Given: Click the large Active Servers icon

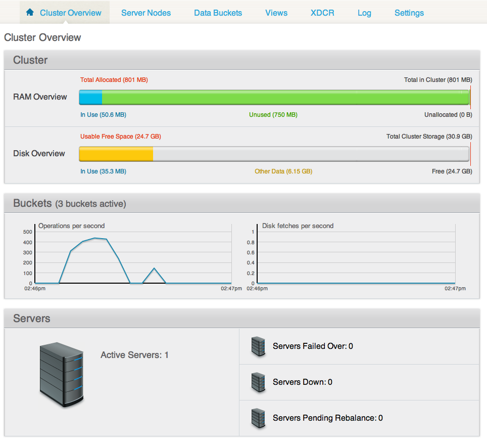Looking at the screenshot, I should tap(61, 374).
